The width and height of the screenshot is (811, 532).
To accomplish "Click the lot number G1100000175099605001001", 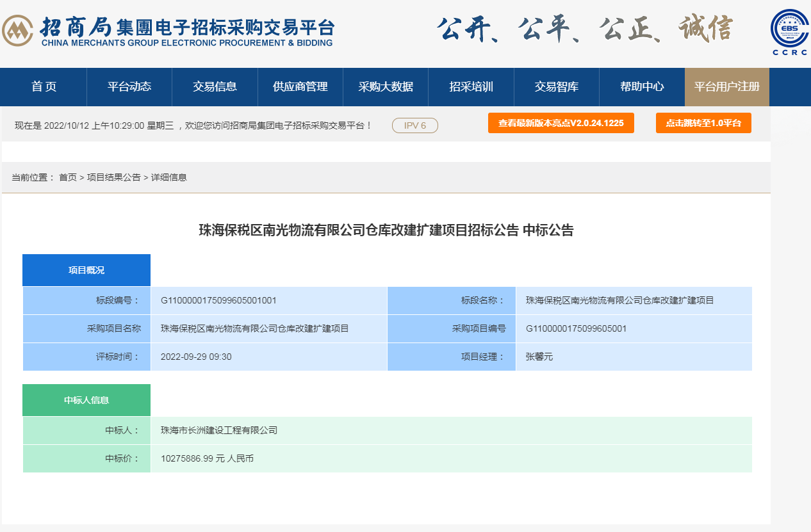I will click(x=218, y=300).
